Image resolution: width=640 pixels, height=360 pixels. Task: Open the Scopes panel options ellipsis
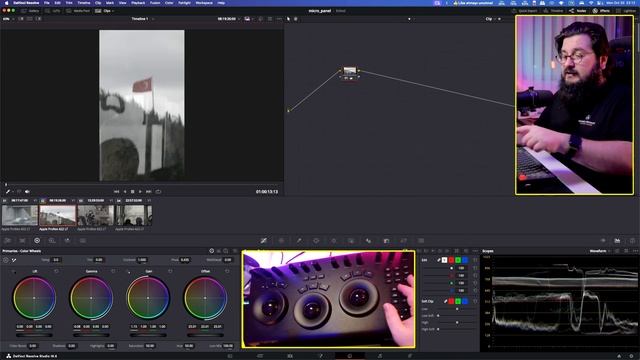pos(635,251)
